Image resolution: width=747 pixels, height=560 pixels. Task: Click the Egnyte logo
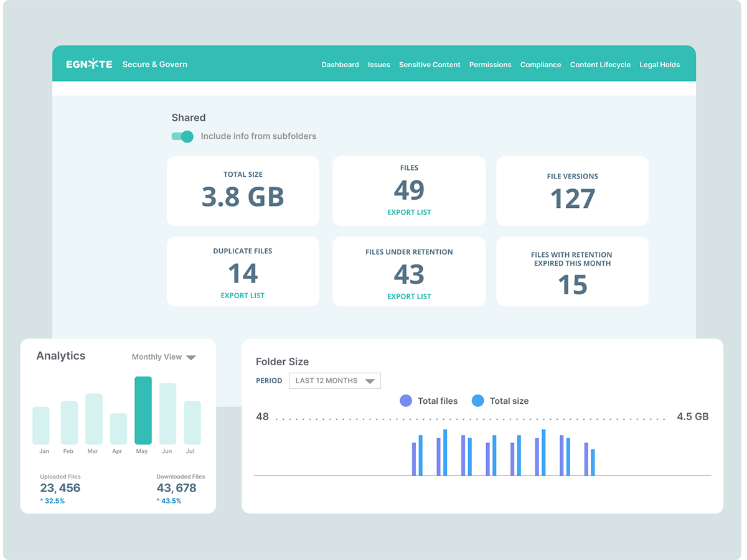(x=89, y=63)
